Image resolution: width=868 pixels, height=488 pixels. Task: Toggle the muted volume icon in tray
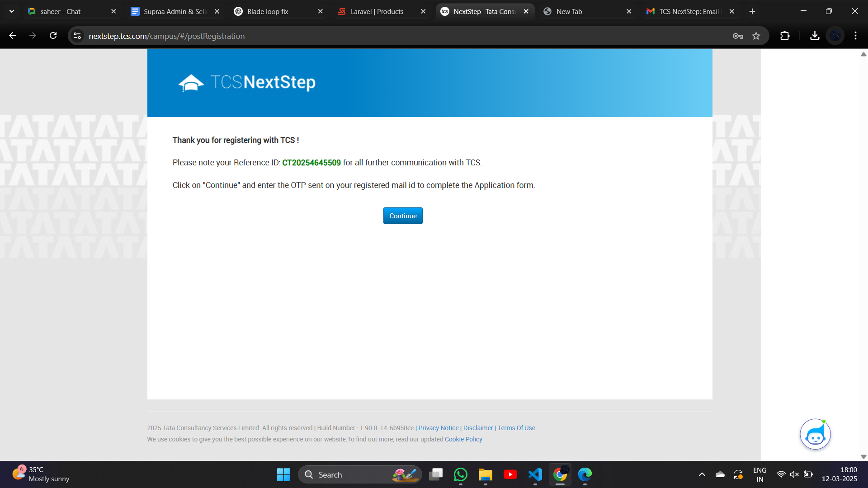[794, 474]
